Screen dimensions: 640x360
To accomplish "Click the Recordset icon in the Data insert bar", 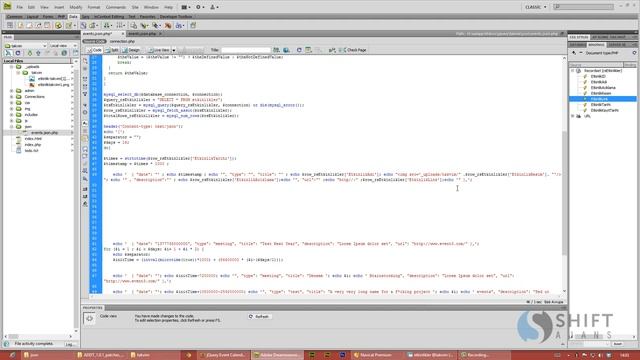I will [x=58, y=25].
